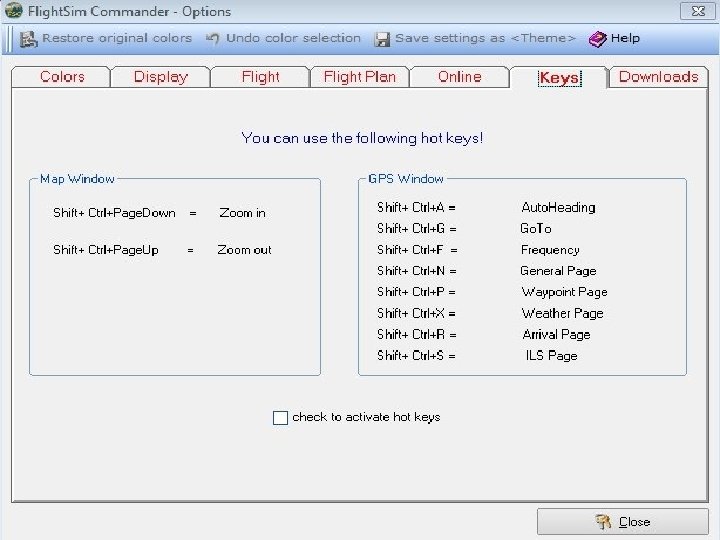Click the floppy disk Save settings icon

click(x=382, y=39)
